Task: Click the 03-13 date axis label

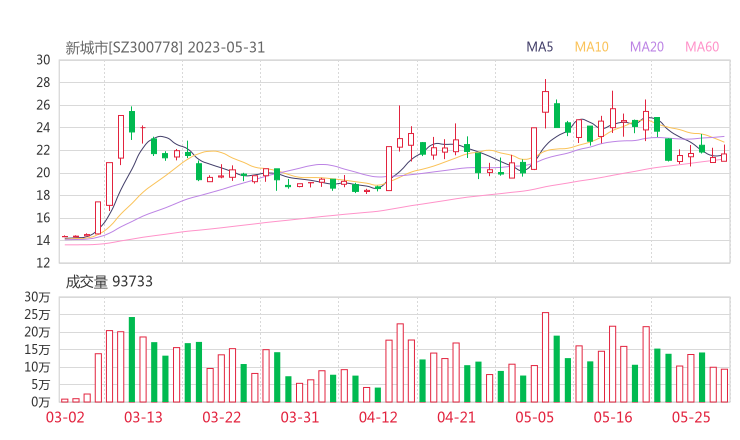Action: pos(143,417)
